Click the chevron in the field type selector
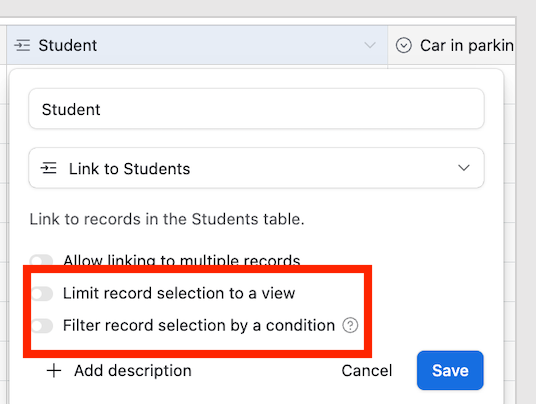The height and width of the screenshot is (404, 536). tap(464, 168)
